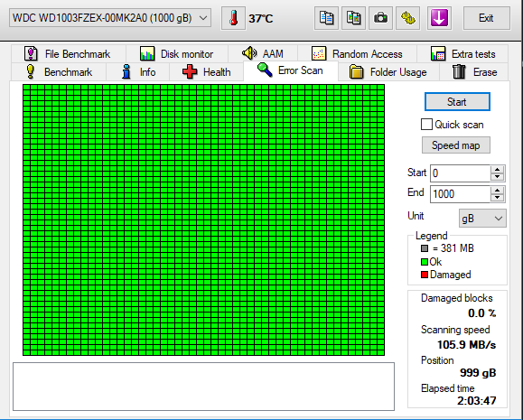Viewport: 523px width, 420px height.
Task: Increase the Start value with up arrow
Action: coord(498,170)
